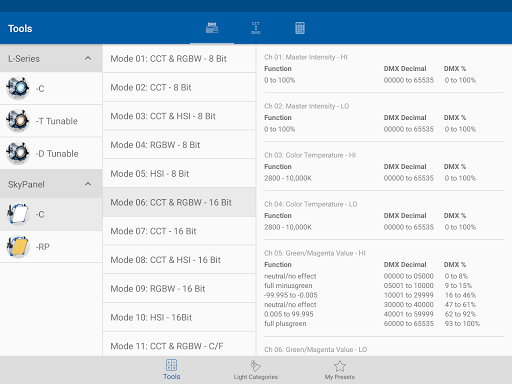Select Mode 11: CCT & RGBW - C/F
Screen dimensions: 512x384
coord(179,344)
